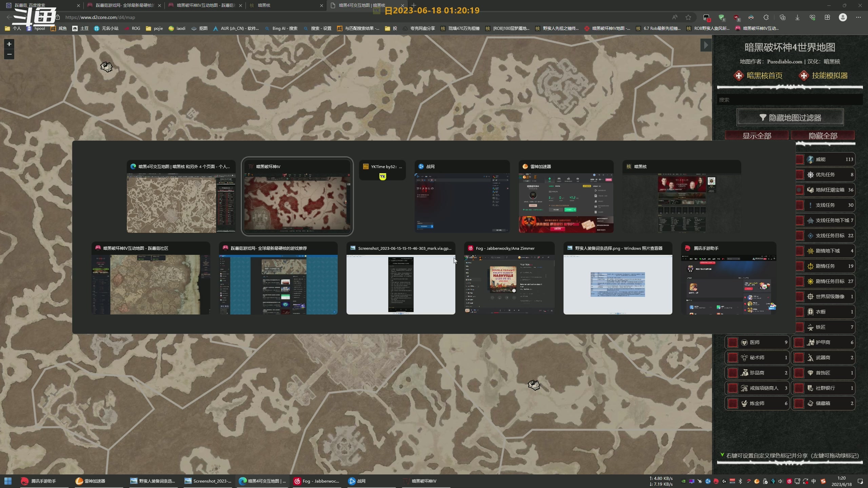Click the 戒指项链商人 vendor icon

744,388
